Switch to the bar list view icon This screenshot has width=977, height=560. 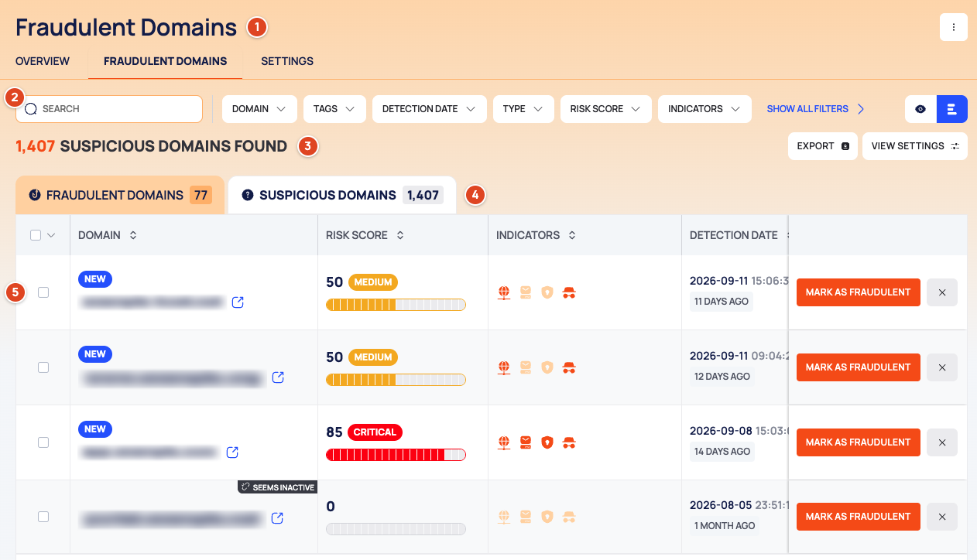(x=952, y=109)
